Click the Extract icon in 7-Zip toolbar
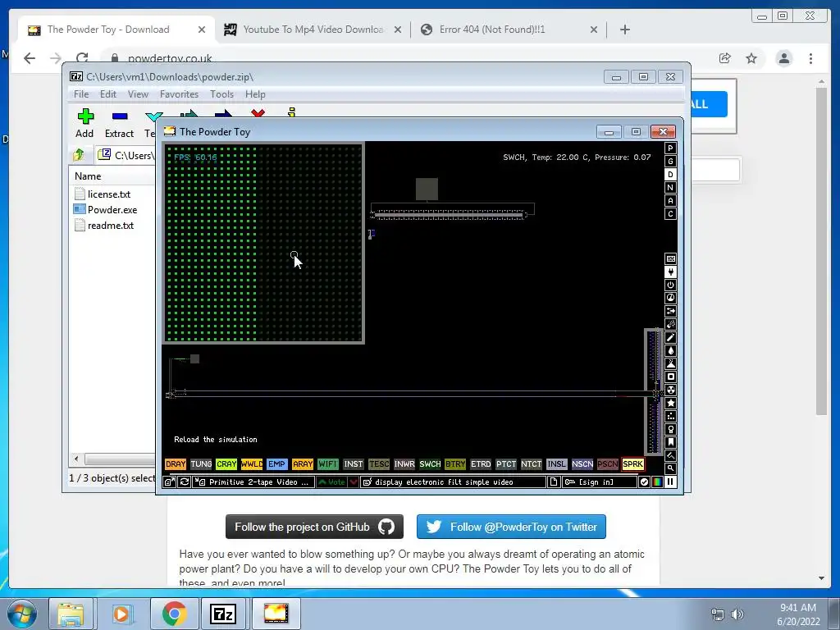Screen dimensions: 840x630 [x=119, y=123]
